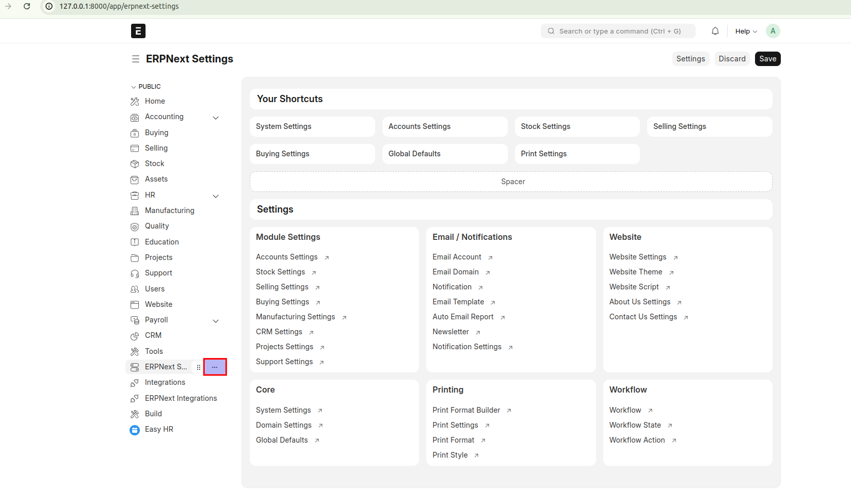Focus the search command bar
851x504 pixels.
[x=618, y=31]
